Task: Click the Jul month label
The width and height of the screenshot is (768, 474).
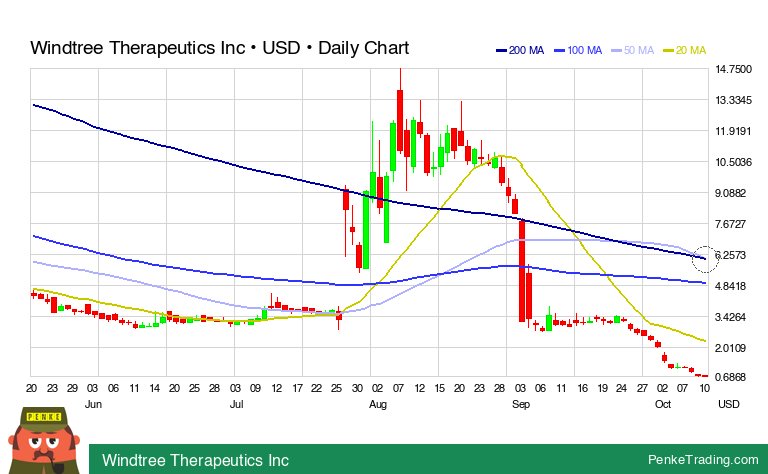Action: pyautogui.click(x=237, y=404)
